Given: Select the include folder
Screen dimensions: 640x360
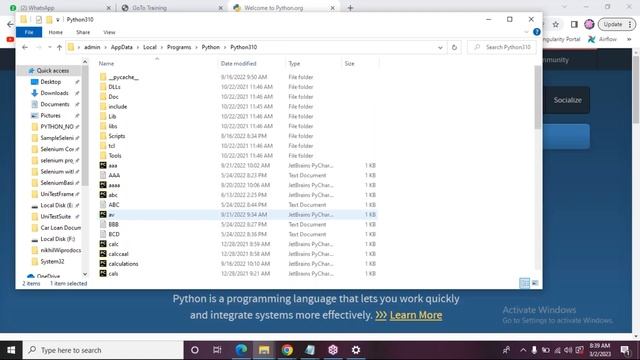Looking at the screenshot, I should (x=118, y=107).
